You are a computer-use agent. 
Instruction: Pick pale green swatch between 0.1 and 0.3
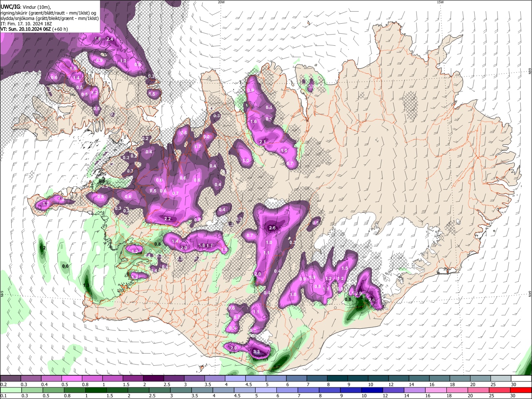pos(11,390)
